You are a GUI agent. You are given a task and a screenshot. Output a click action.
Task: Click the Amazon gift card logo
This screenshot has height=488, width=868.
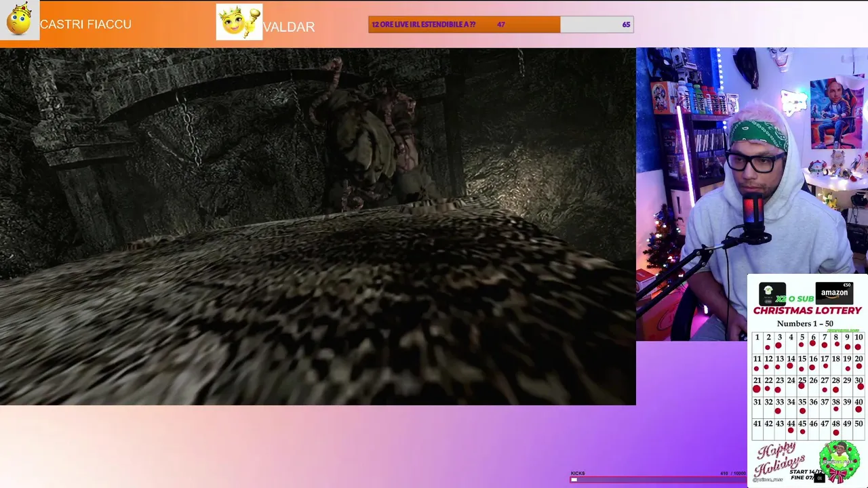click(x=834, y=293)
